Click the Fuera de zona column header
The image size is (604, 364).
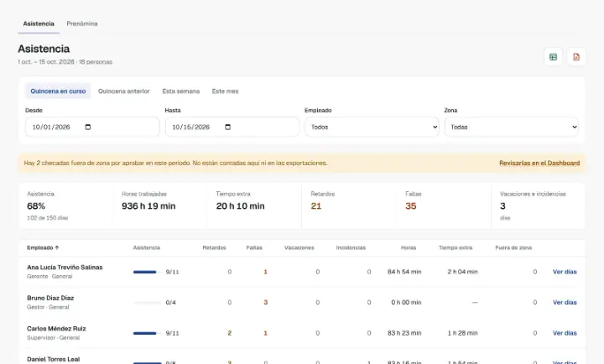[x=513, y=247]
